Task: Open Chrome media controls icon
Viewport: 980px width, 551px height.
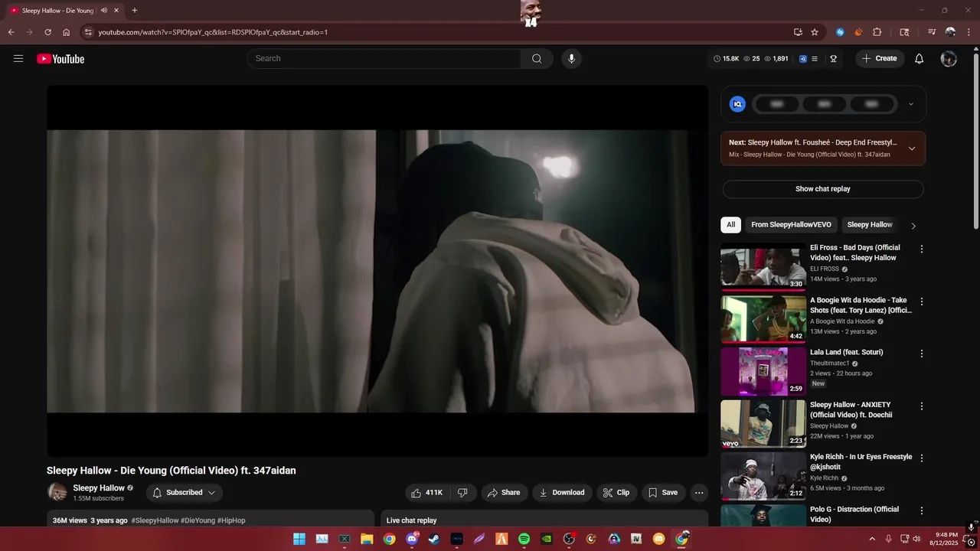Action: [932, 32]
